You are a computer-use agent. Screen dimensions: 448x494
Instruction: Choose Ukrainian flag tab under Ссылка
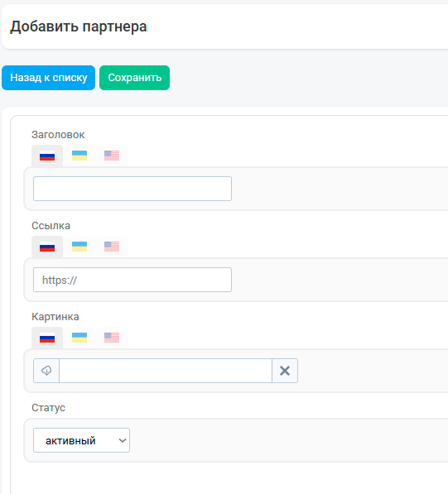pyautogui.click(x=79, y=247)
